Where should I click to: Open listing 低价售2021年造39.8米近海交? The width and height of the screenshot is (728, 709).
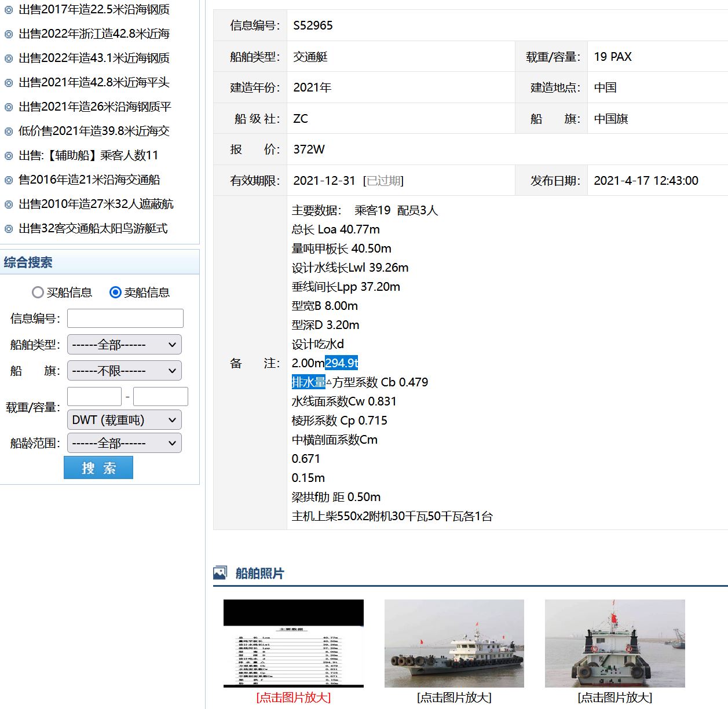coord(94,131)
